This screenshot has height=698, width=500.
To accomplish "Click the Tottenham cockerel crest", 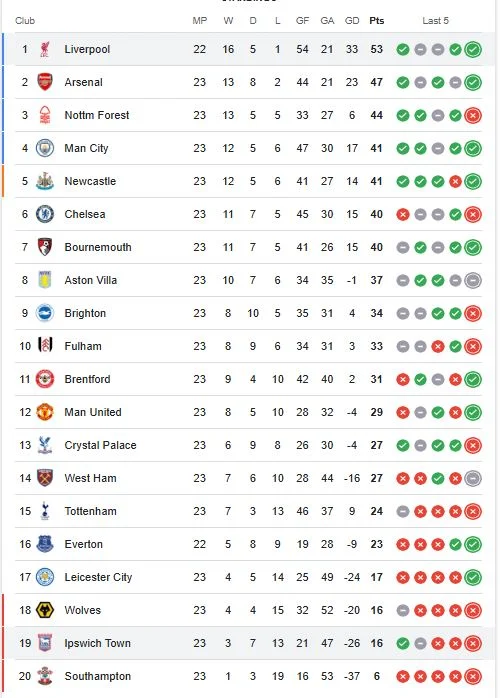I will pos(45,511).
